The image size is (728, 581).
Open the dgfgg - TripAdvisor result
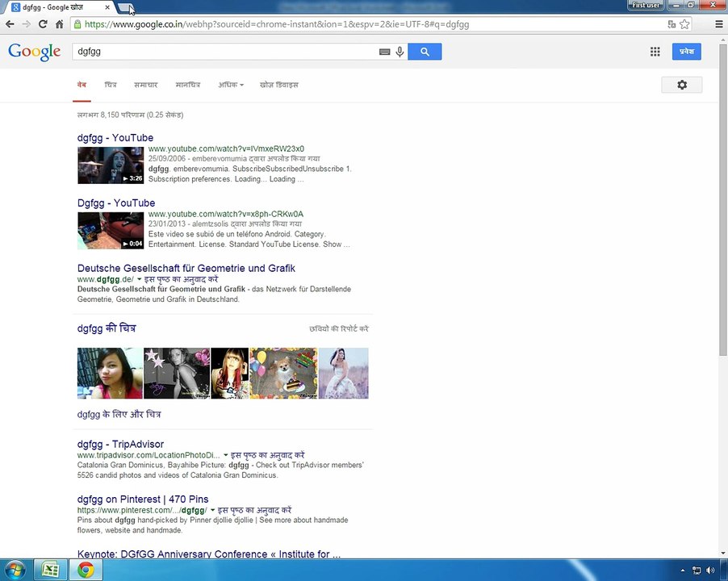(120, 444)
